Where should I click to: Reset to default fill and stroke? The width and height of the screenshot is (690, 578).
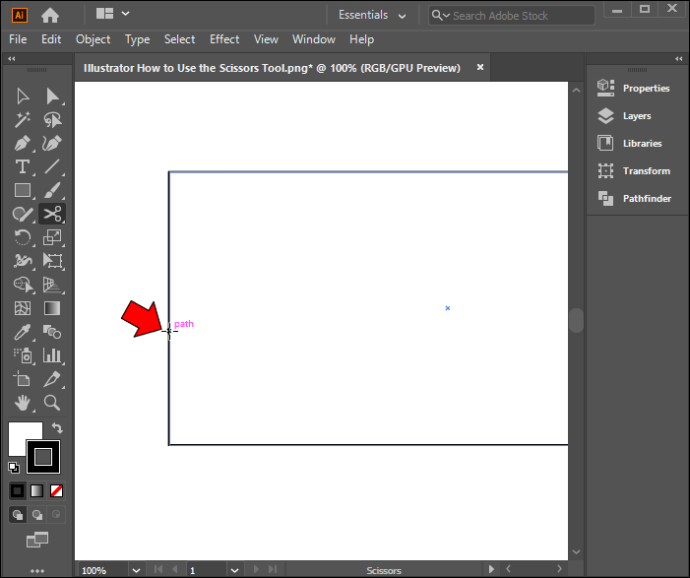(14, 467)
